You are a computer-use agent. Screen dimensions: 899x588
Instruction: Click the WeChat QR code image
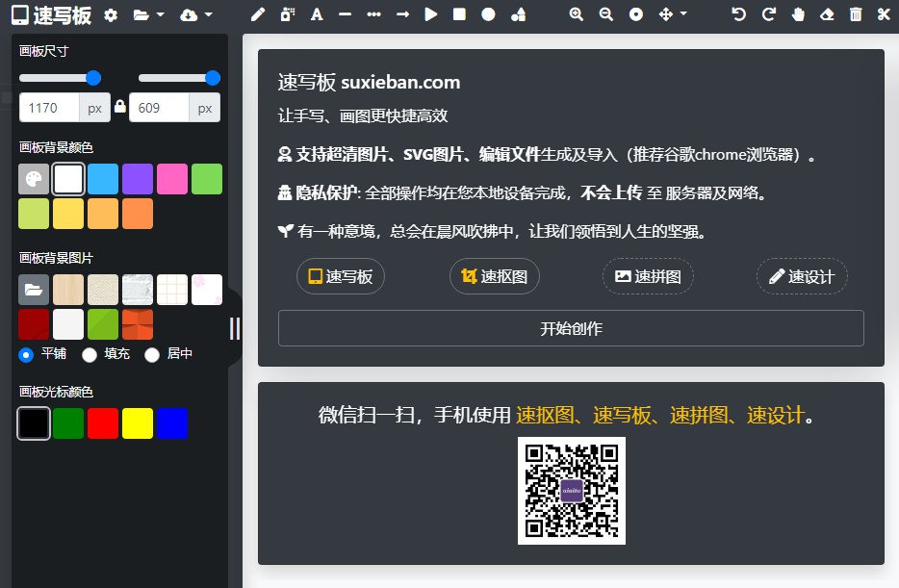572,491
